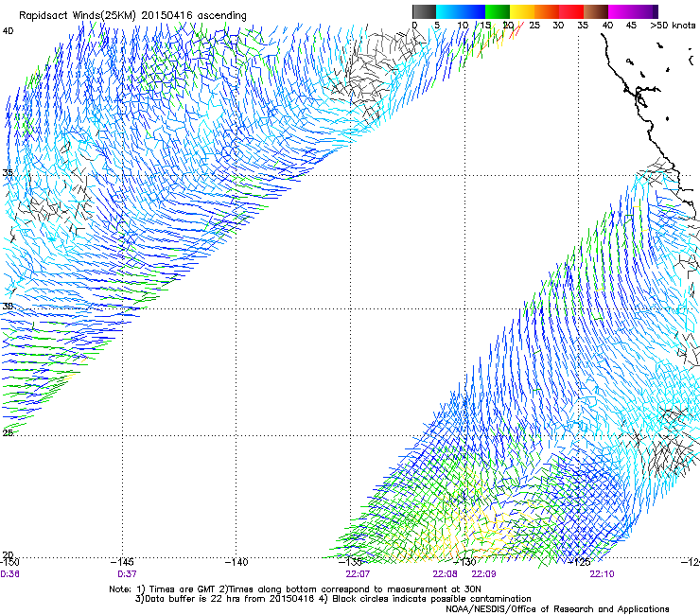Click the cyan-blue 5-15 knots legend gradient
The height and width of the screenshot is (615, 700).
tap(461, 11)
